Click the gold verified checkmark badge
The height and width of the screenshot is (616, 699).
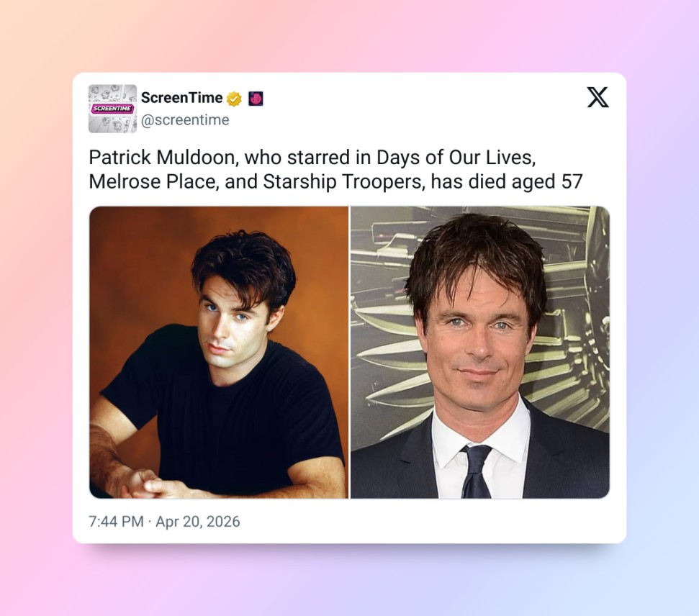234,99
